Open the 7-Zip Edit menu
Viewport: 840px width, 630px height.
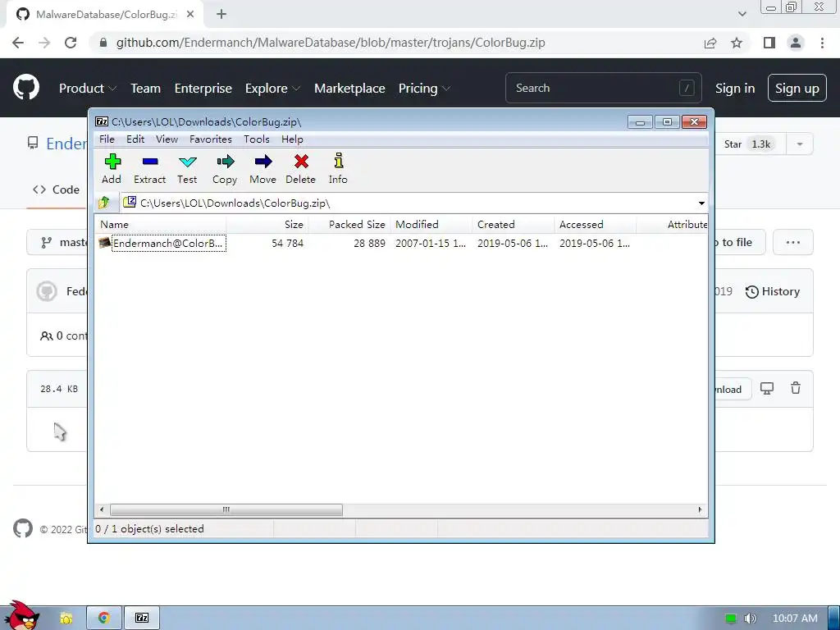point(135,139)
